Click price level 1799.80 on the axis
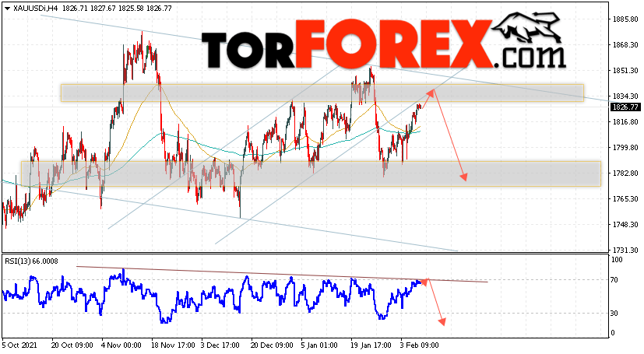 pyautogui.click(x=625, y=148)
